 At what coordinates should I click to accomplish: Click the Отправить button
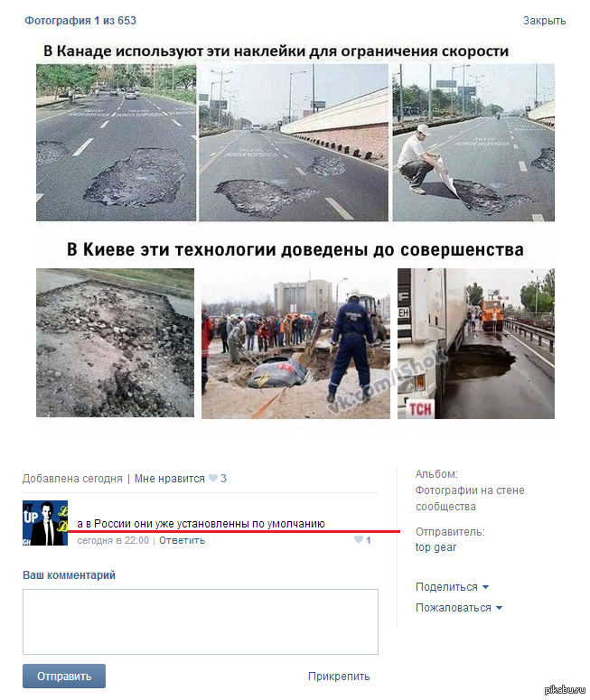pos(64,676)
